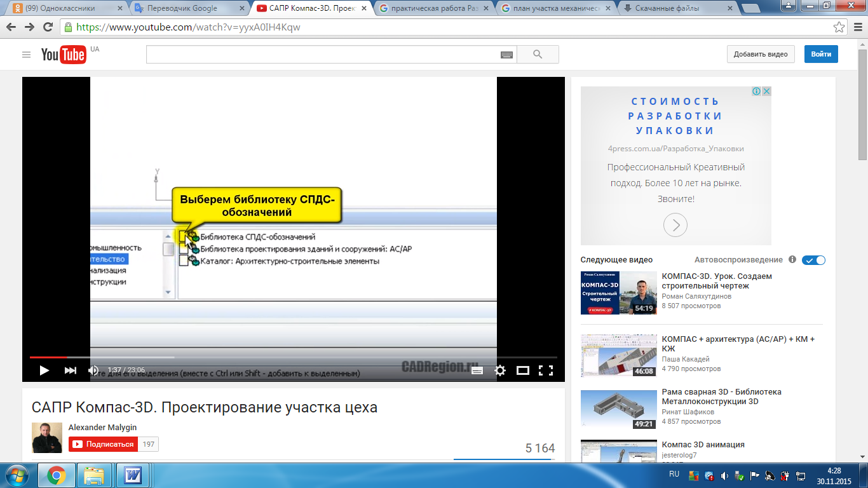Image resolution: width=868 pixels, height=488 pixels.
Task: Open the on-screen keyboard in search box
Action: pos(506,55)
